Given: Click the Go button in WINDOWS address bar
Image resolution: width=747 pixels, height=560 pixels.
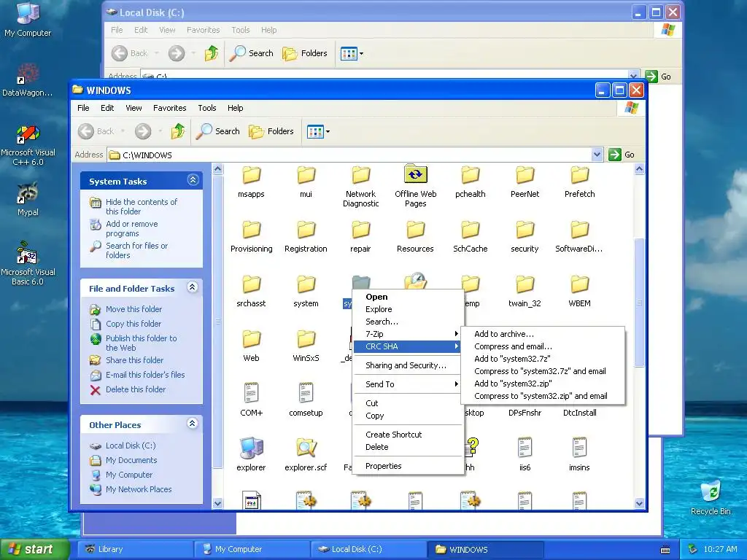Looking at the screenshot, I should 622,155.
